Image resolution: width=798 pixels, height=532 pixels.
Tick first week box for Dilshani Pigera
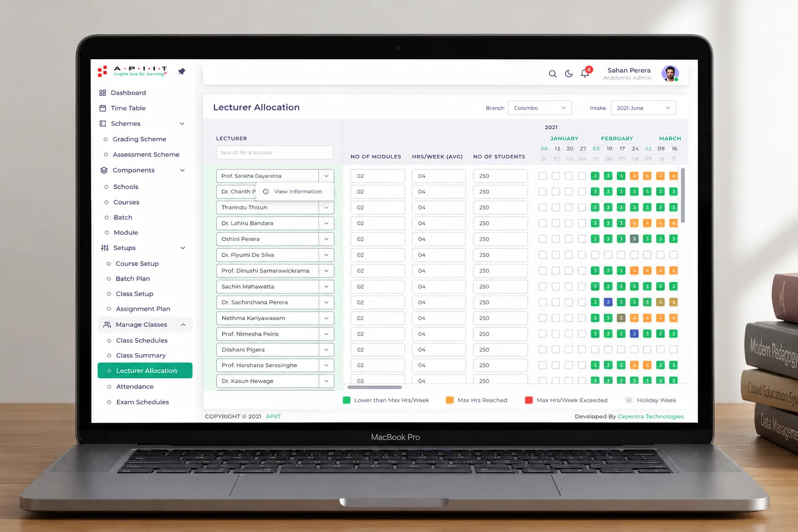(x=542, y=350)
